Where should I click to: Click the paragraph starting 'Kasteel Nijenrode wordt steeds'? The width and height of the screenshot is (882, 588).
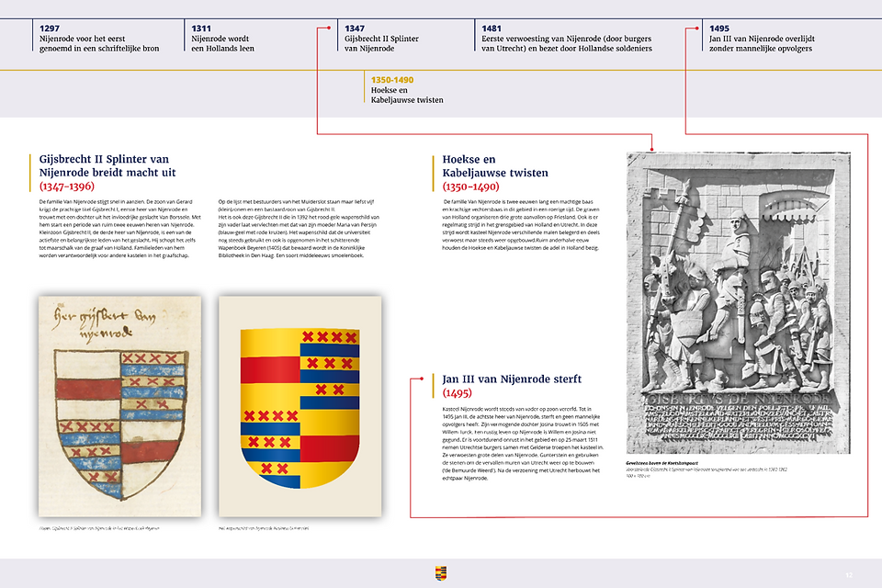coord(523,444)
